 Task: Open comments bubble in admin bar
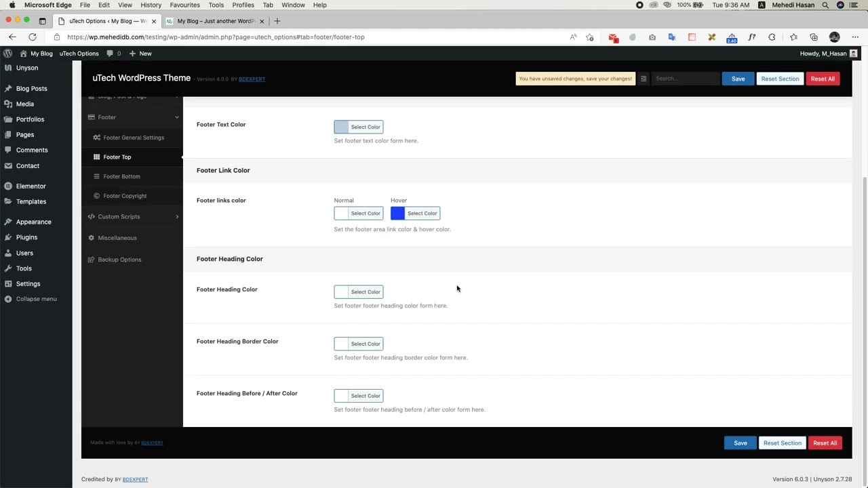pos(113,54)
